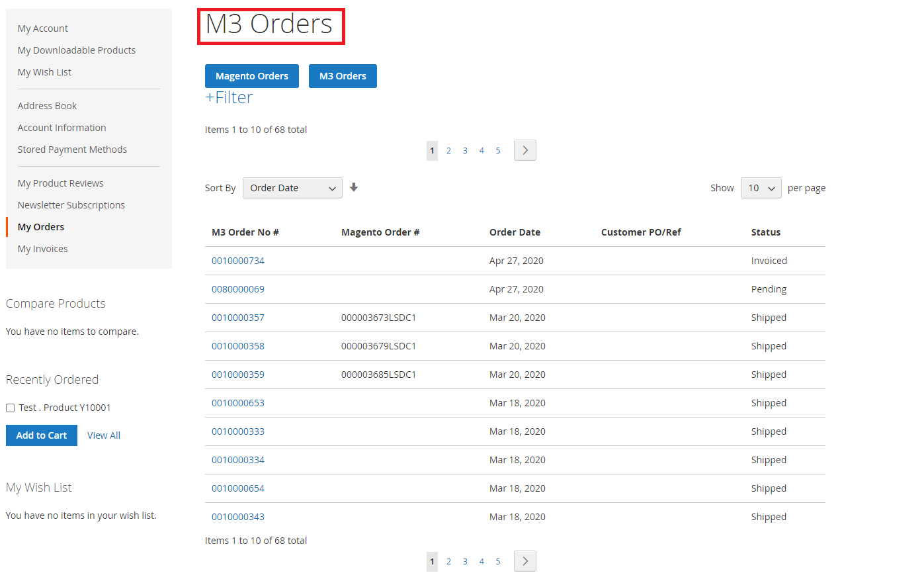
Task: Click the My Wish List block heading
Action: pyautogui.click(x=38, y=488)
